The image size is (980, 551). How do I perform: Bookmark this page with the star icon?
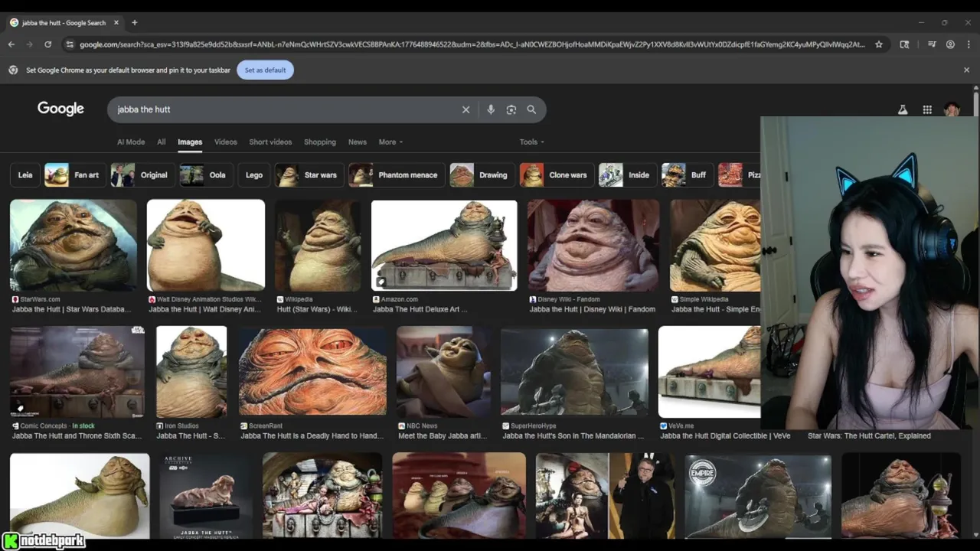click(879, 44)
